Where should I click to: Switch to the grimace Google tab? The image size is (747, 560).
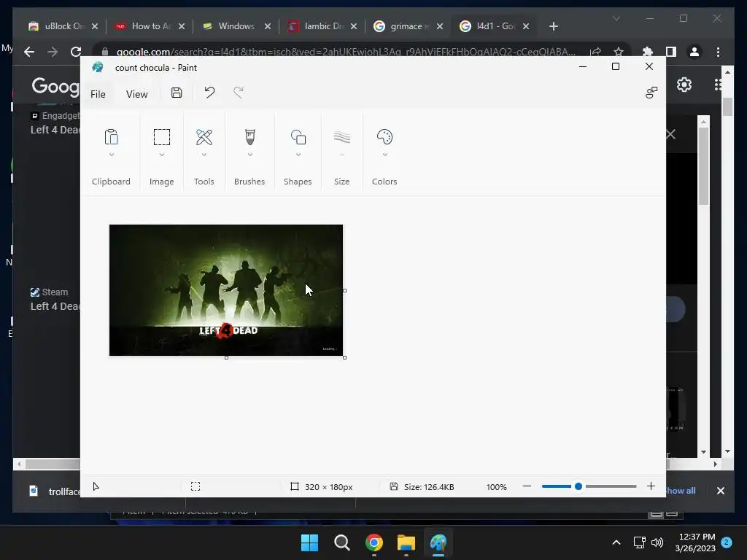tap(409, 26)
